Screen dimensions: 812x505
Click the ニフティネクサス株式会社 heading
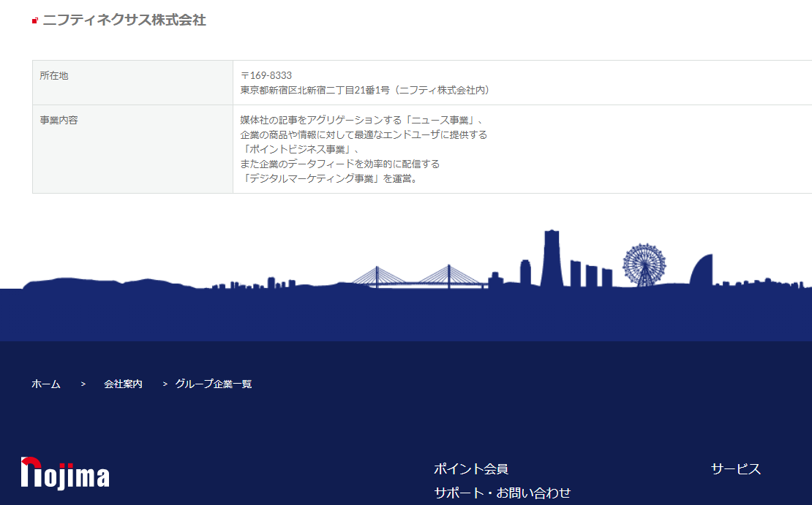pos(124,20)
